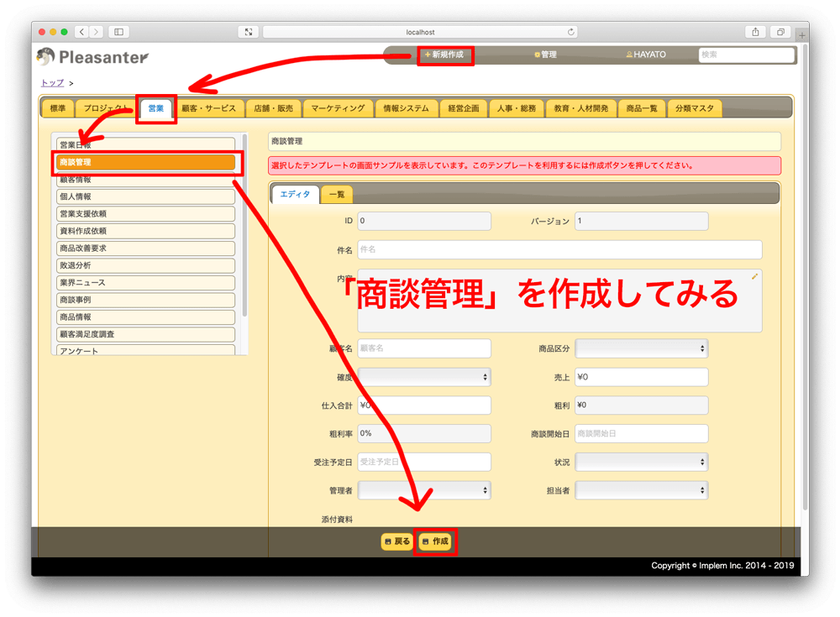The width and height of the screenshot is (840, 617).
Task: Select 顧客満足度調査 in template list
Action: (x=145, y=334)
